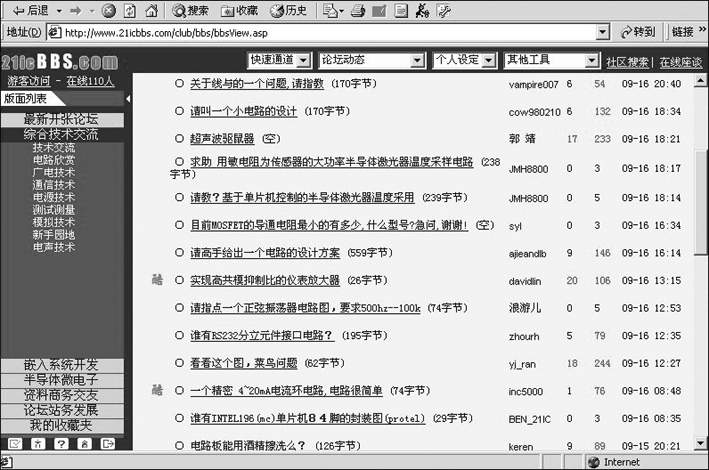Image resolution: width=709 pixels, height=470 pixels.
Task: Click the 在线110人 link
Action: pos(90,81)
